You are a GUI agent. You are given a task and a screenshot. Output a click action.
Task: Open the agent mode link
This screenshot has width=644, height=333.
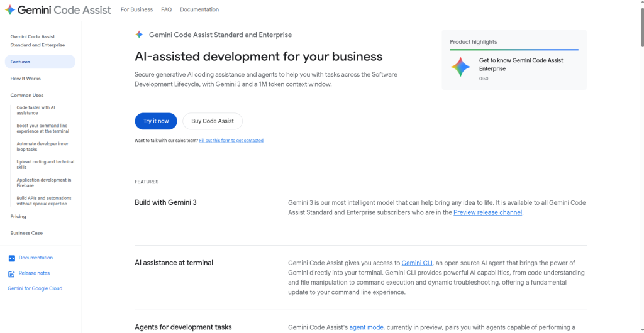click(x=367, y=327)
